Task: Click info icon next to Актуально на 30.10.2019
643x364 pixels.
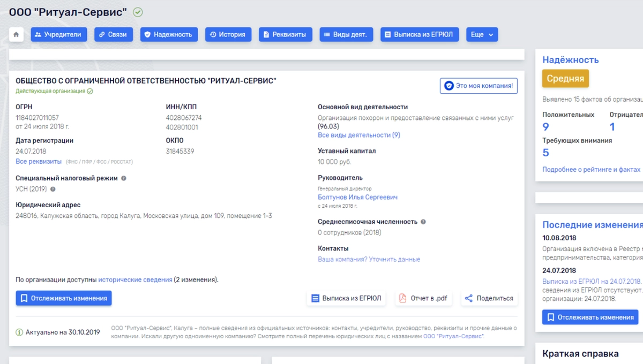Action: (x=19, y=332)
